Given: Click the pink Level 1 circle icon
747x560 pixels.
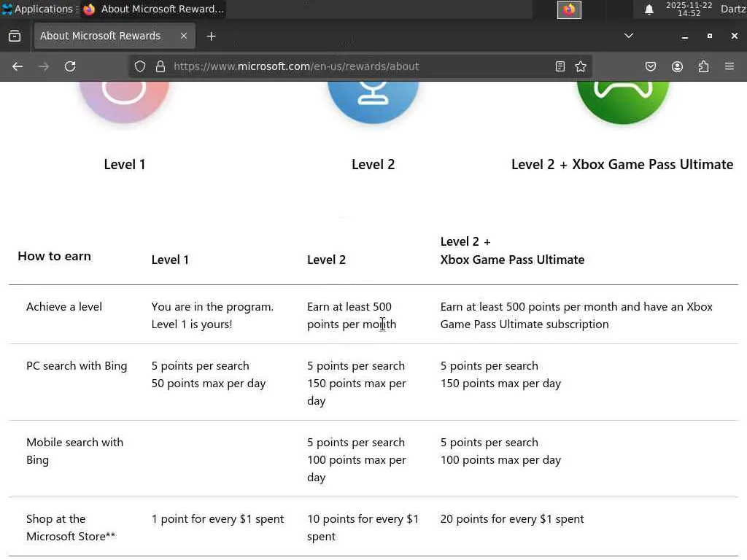Looking at the screenshot, I should (x=124, y=101).
